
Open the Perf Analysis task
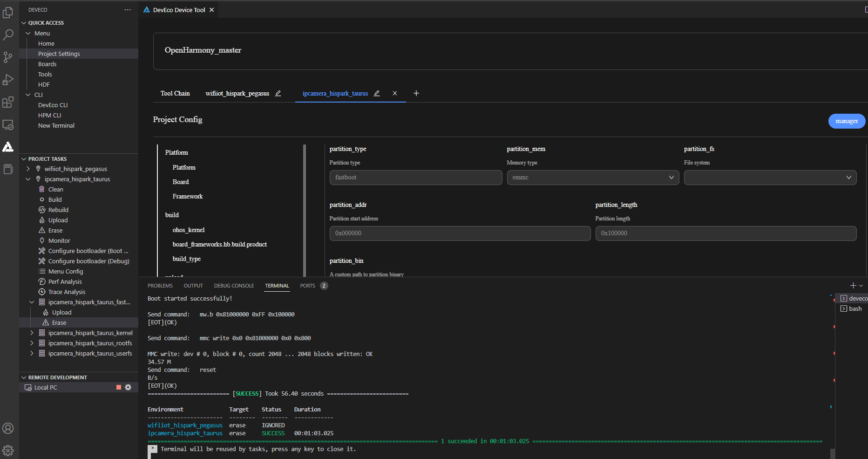point(65,281)
